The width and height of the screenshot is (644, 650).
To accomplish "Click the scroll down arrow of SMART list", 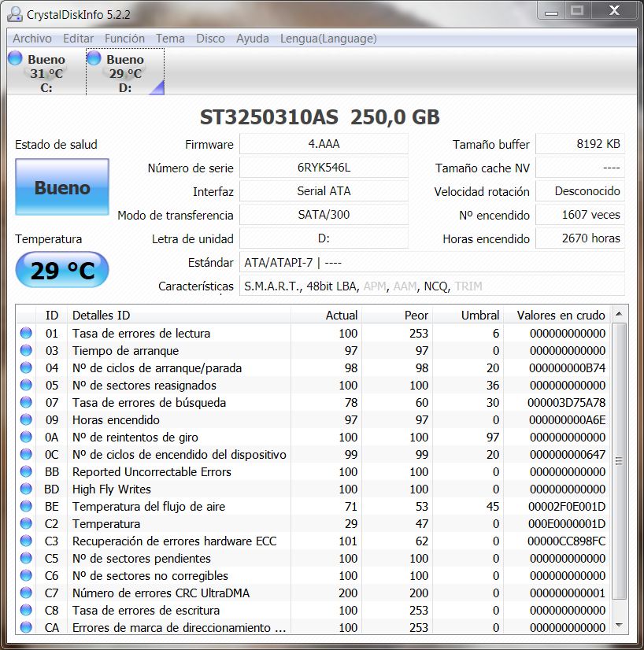I will click(x=619, y=625).
